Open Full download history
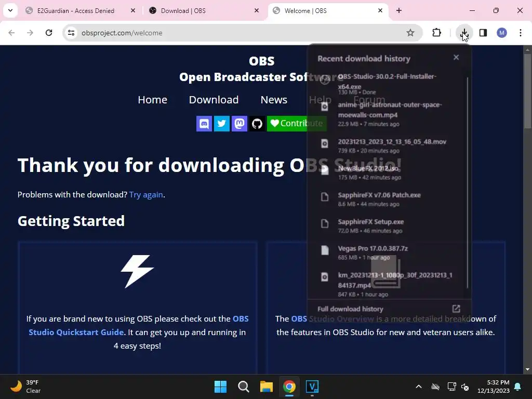 coord(389,309)
